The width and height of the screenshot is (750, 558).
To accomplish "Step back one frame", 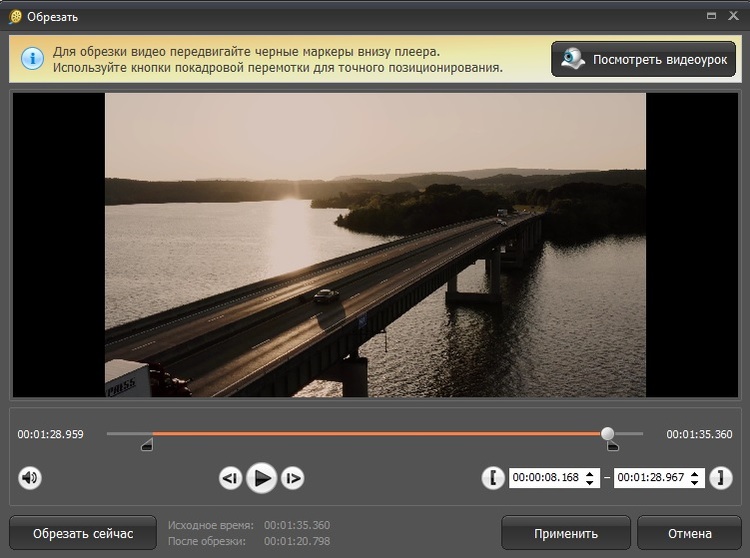I will point(230,478).
